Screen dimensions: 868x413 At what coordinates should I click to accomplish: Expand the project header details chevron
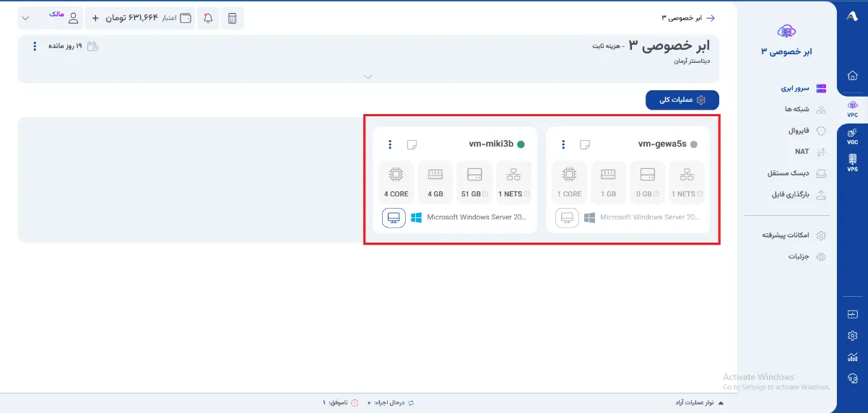368,77
